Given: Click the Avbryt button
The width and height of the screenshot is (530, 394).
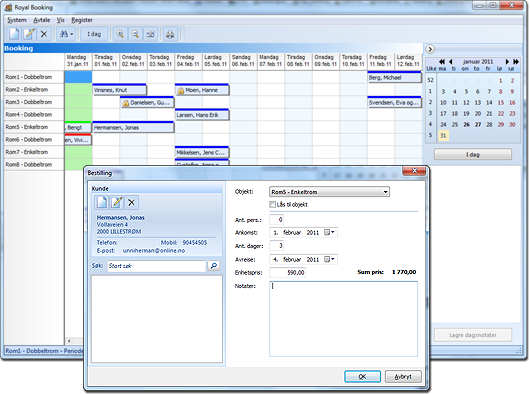Looking at the screenshot, I should pyautogui.click(x=403, y=376).
